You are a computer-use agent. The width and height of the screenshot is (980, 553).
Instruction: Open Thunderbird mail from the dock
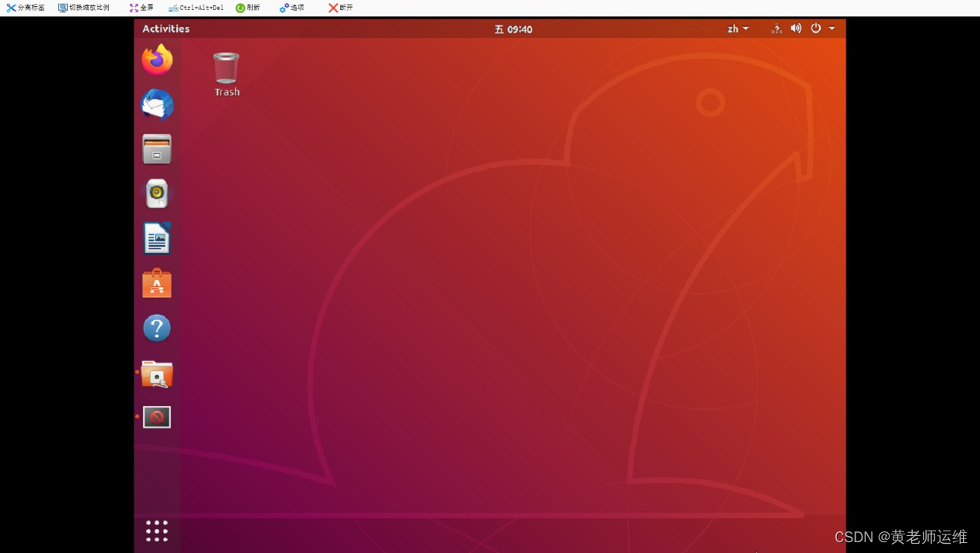(157, 104)
